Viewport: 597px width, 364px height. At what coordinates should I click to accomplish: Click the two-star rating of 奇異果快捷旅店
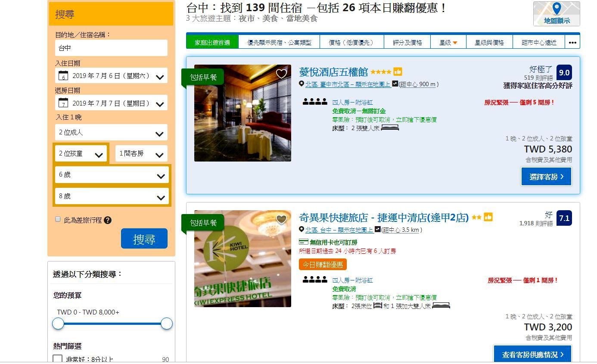pyautogui.click(x=476, y=218)
